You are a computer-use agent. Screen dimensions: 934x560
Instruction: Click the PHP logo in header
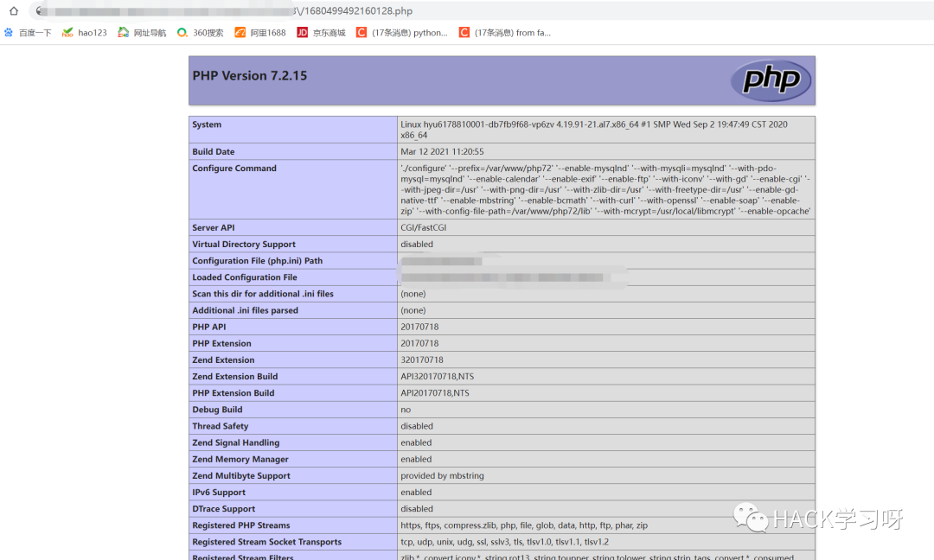pos(771,80)
